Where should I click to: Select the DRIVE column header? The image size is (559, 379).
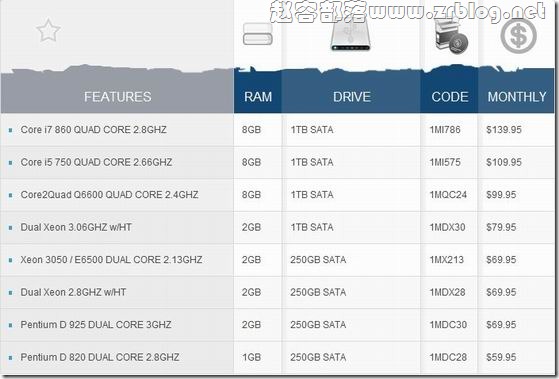coord(352,97)
